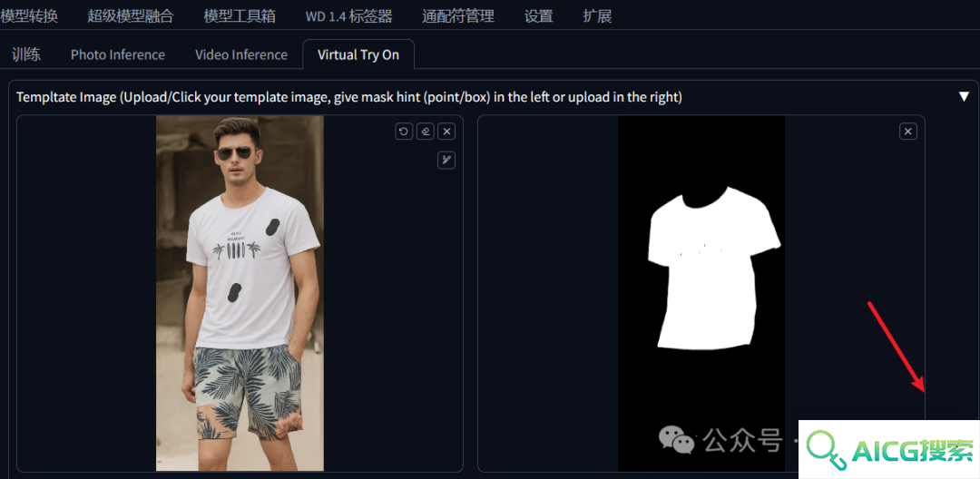980x479 pixels.
Task: Switch to the 训练 tab
Action: pos(26,54)
